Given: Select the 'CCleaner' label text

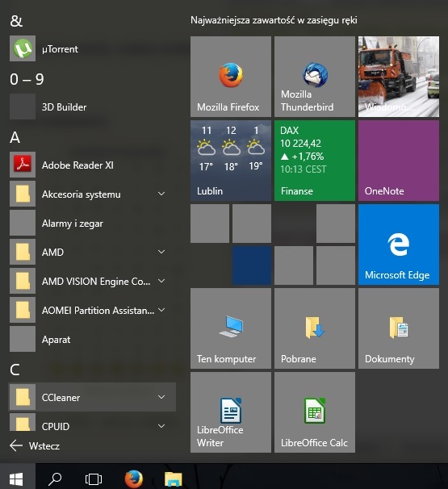Looking at the screenshot, I should coord(61,398).
